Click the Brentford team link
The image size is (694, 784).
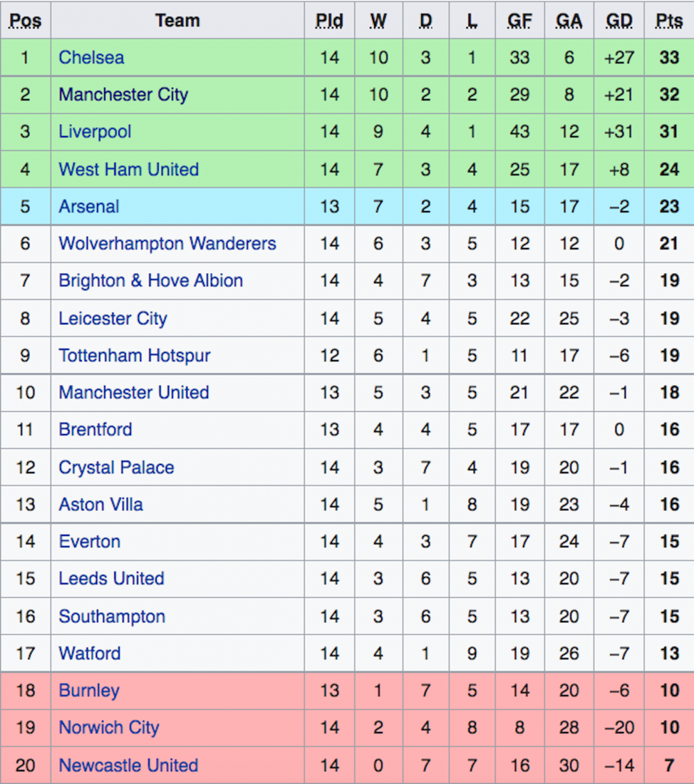[96, 430]
